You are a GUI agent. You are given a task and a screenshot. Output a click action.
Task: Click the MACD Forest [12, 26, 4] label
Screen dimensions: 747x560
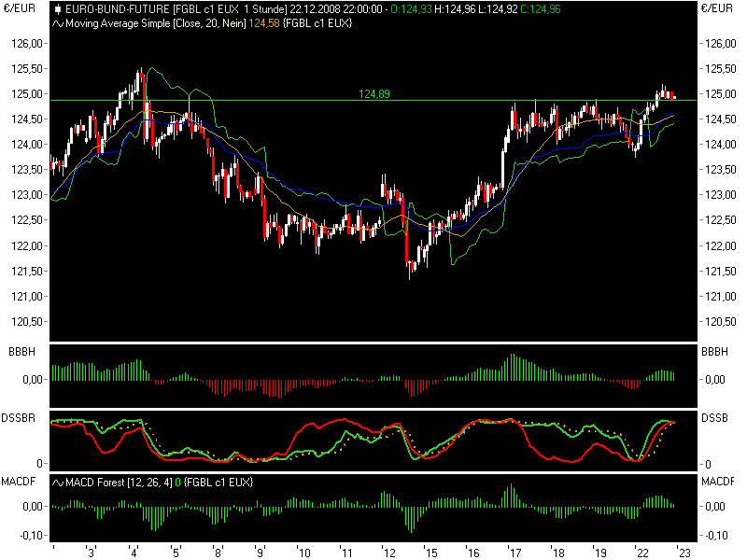click(119, 483)
